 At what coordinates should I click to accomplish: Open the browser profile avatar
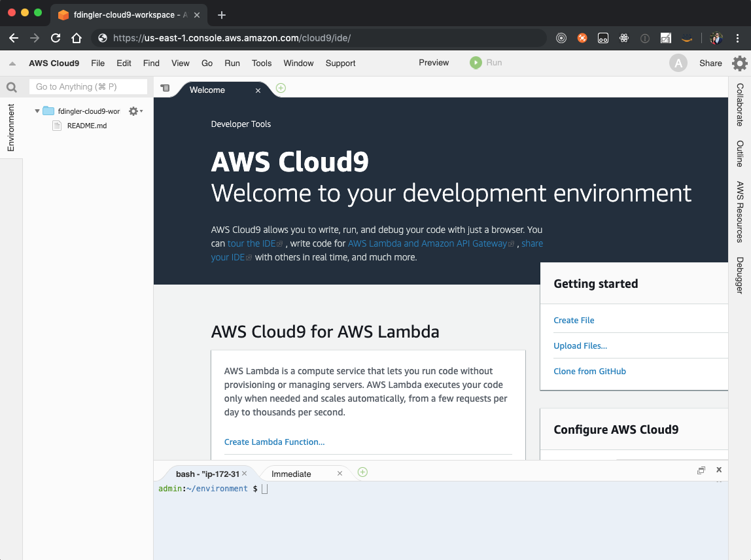pyautogui.click(x=716, y=39)
